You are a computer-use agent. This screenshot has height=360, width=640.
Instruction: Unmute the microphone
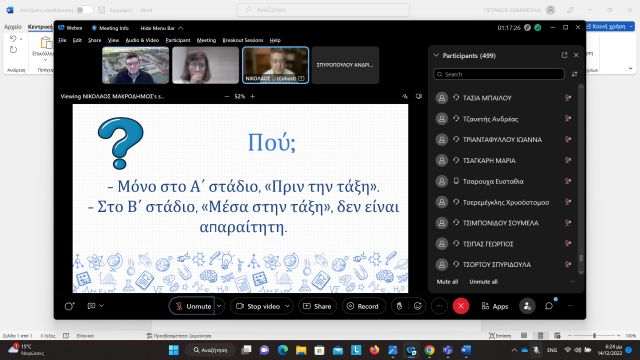pos(193,306)
